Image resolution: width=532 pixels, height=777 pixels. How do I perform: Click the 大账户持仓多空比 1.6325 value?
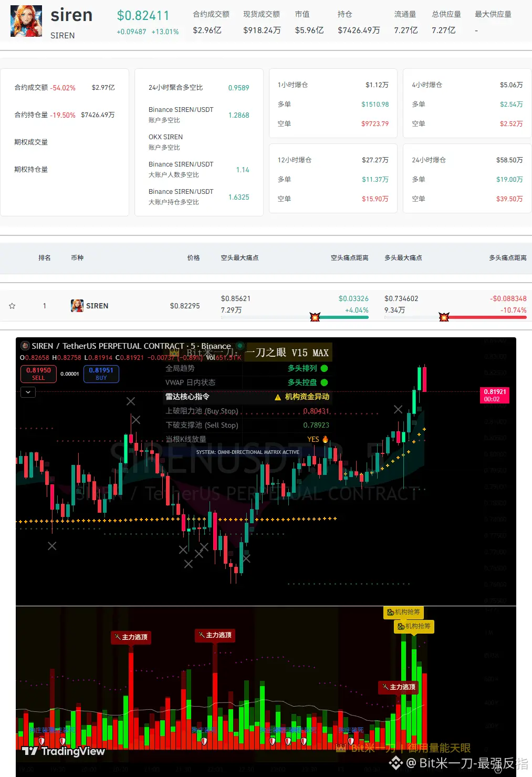(x=238, y=197)
